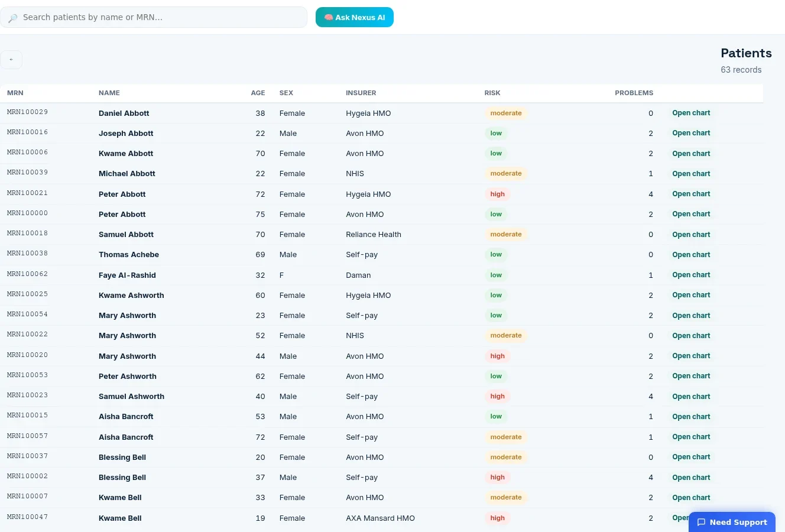Click moderate risk badge for Michael Abbott
The height and width of the screenshot is (532, 785).
[506, 174]
